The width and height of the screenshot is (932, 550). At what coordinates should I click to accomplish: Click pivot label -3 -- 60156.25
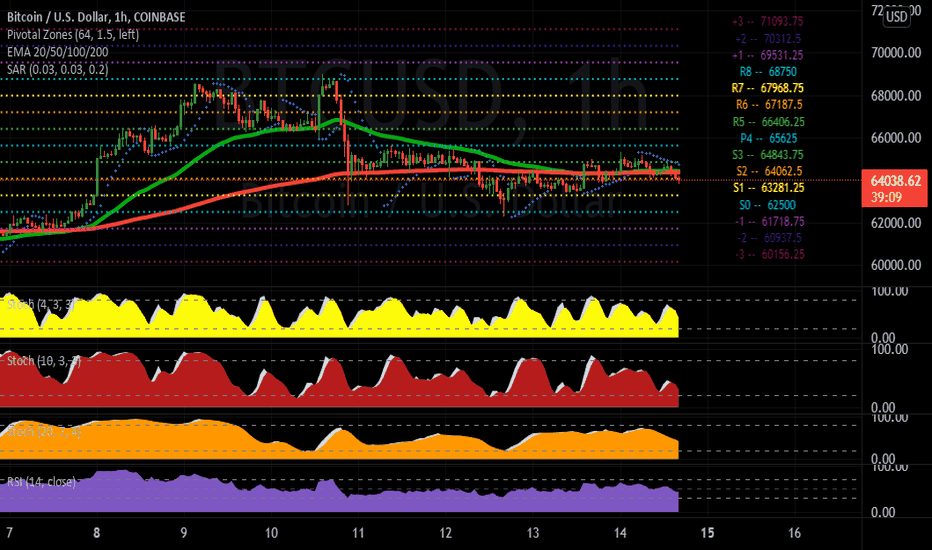[769, 254]
